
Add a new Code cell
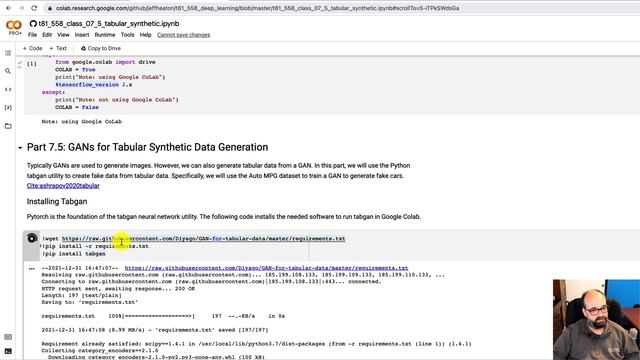click(33, 48)
